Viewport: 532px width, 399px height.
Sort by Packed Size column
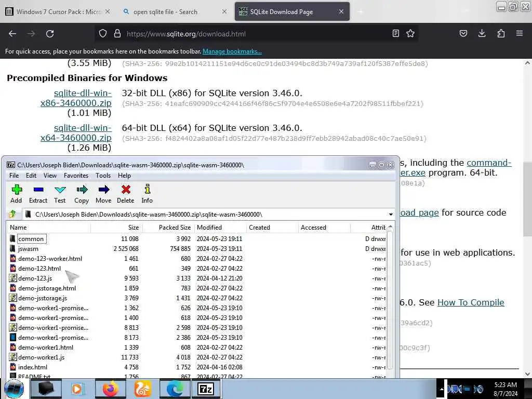coord(168,228)
